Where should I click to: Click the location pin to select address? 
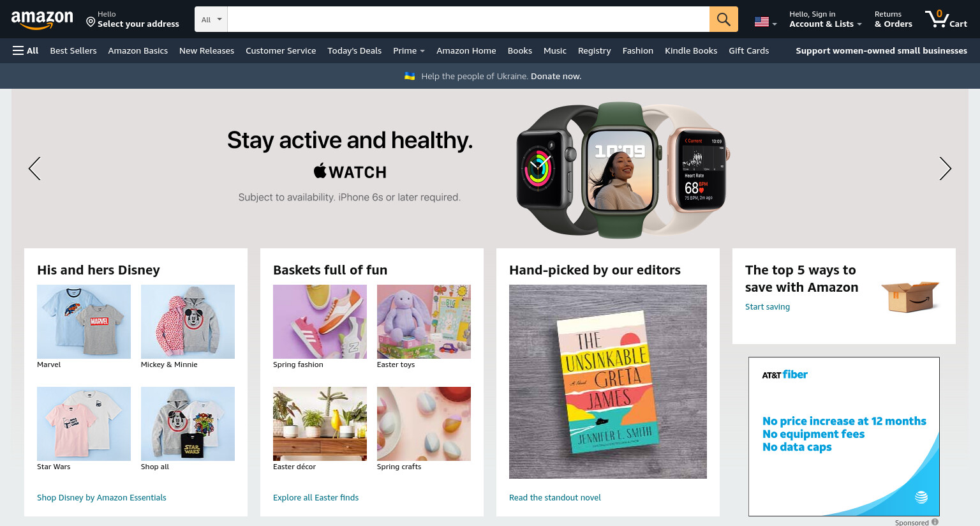point(91,22)
